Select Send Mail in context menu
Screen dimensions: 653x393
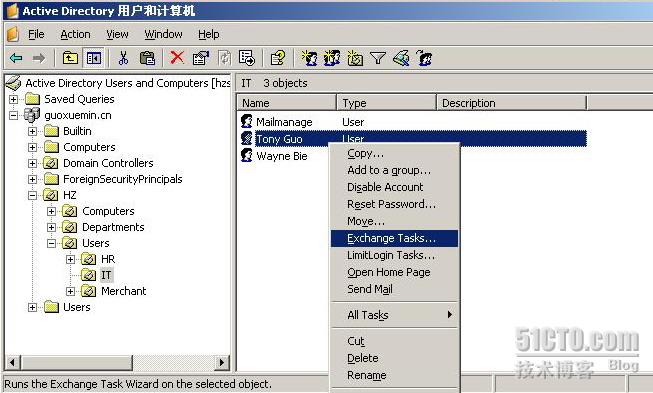pyautogui.click(x=394, y=289)
